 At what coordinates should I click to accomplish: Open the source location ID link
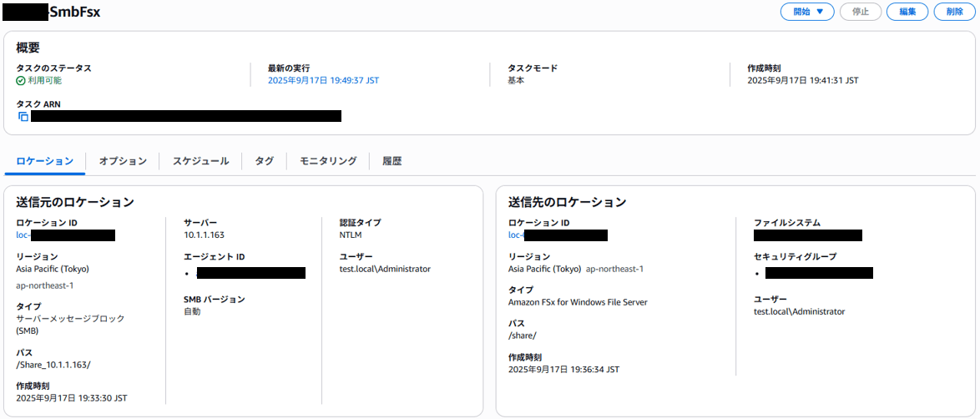tap(65, 235)
